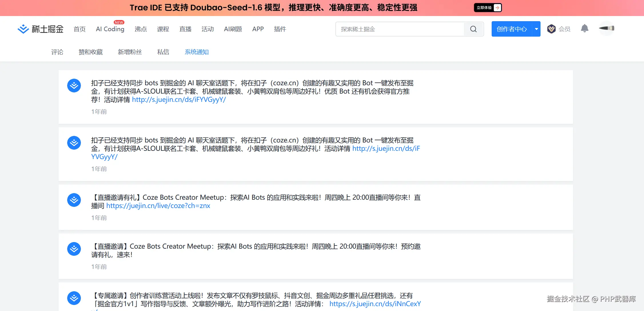
Task: Open the AI Coding menu item
Action: [110, 29]
